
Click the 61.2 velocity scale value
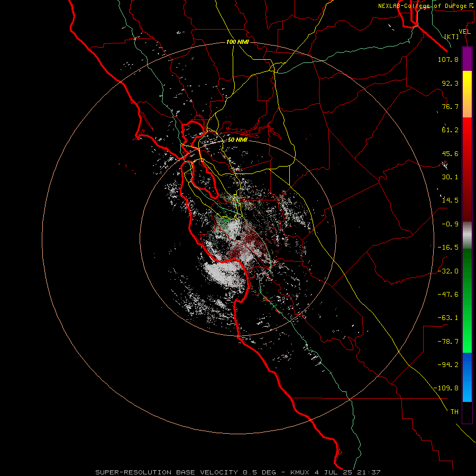[x=450, y=130]
